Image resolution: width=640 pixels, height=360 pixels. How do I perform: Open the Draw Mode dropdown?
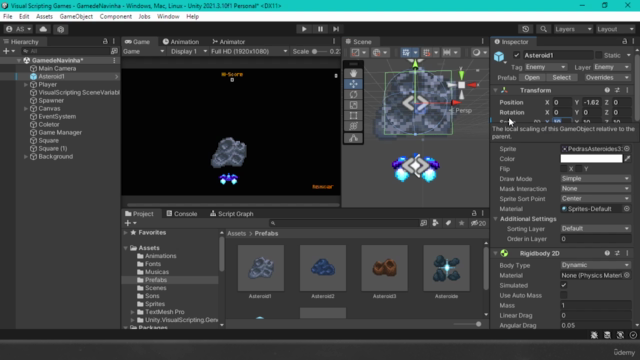tap(596, 179)
